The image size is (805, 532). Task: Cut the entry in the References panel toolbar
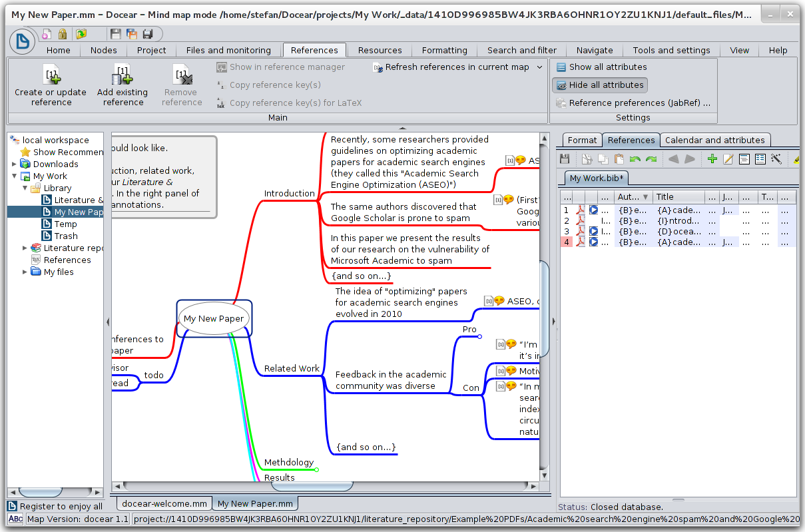coord(587,159)
